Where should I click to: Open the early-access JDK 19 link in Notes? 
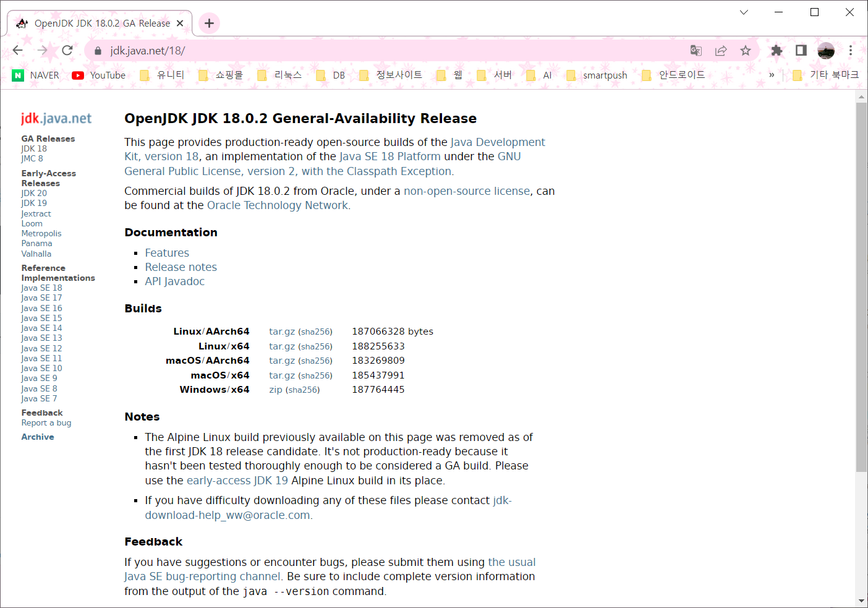tap(237, 481)
